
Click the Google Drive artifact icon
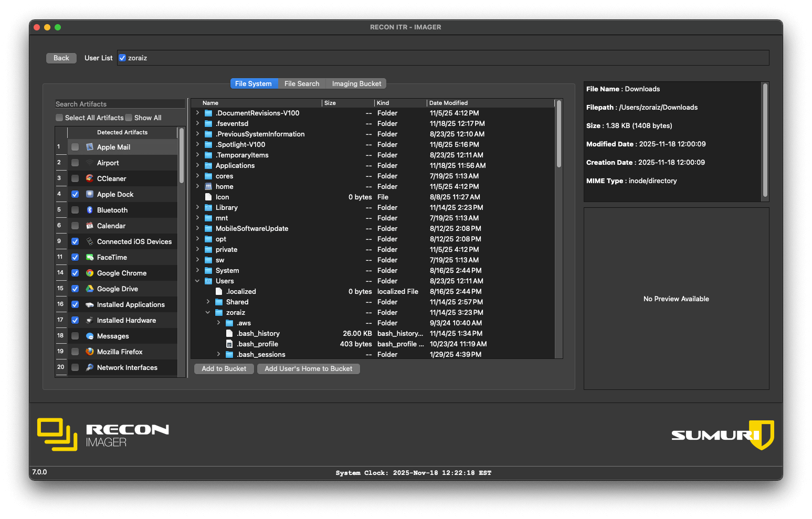pos(89,289)
